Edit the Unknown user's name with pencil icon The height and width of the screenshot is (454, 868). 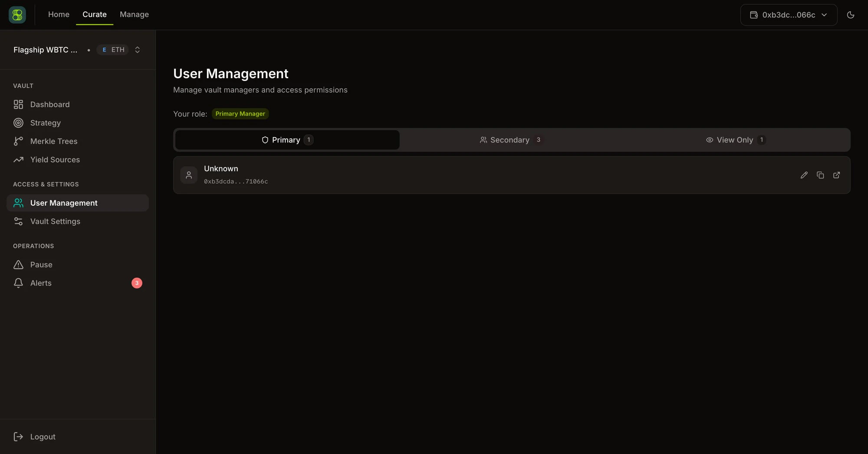(804, 175)
